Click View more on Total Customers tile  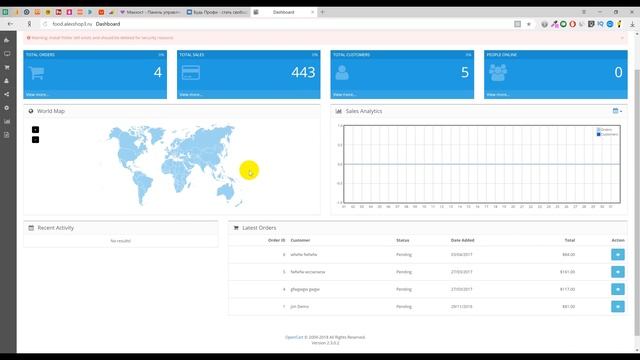coord(344,95)
